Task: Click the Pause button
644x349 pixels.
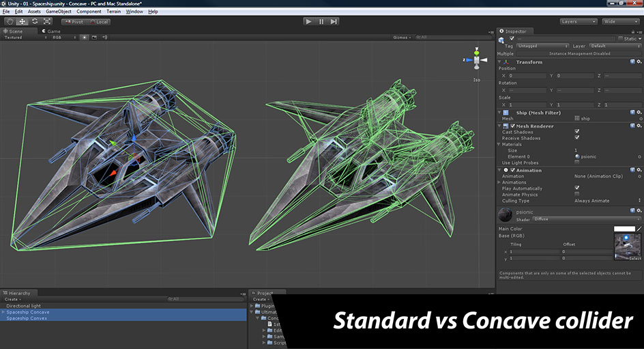Action: (x=321, y=21)
